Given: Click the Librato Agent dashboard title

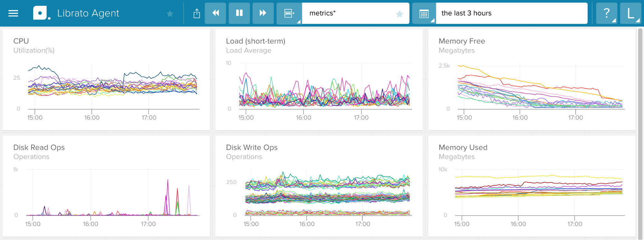Looking at the screenshot, I should 88,13.
